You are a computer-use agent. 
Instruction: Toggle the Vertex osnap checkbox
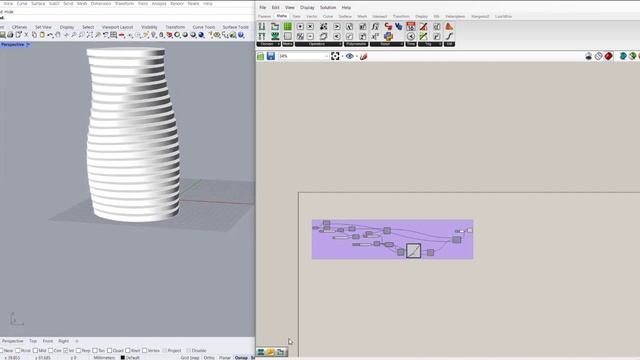point(144,351)
